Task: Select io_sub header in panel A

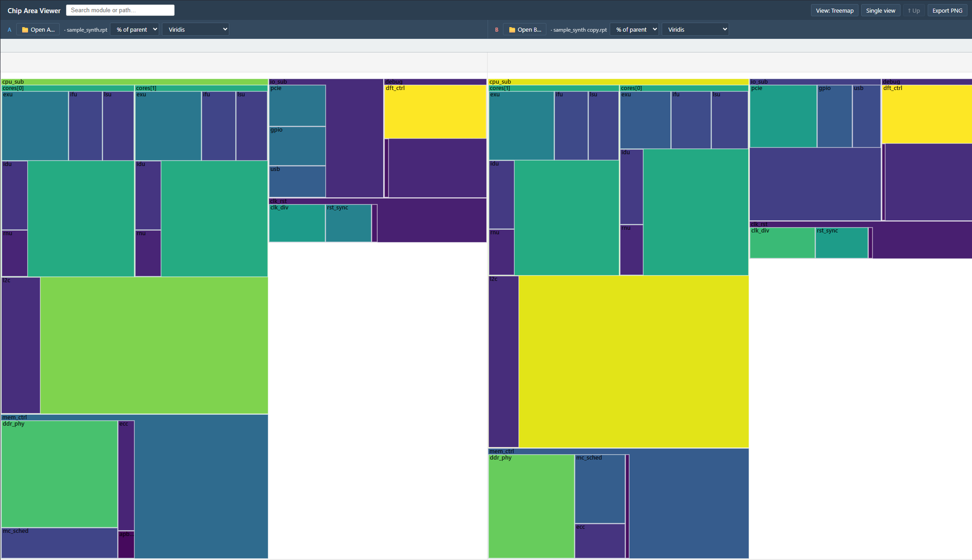Action: pyautogui.click(x=326, y=82)
